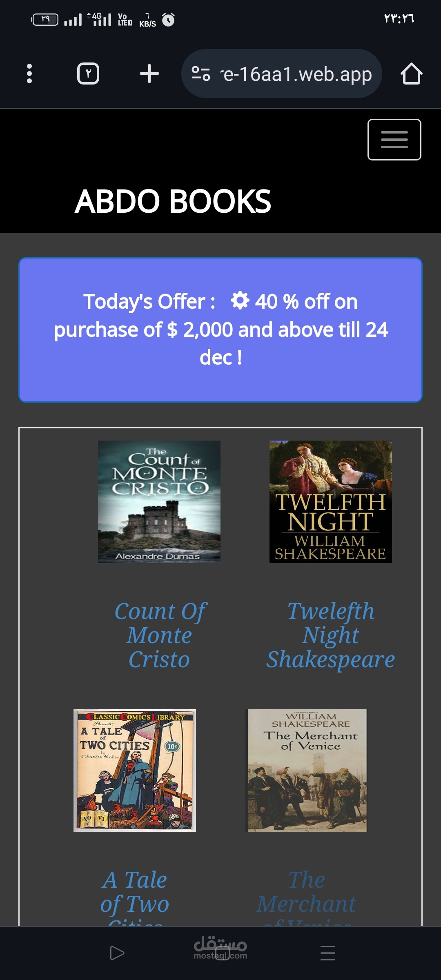Open The Merchant of Venice title link
Screen dimensions: 441x980
[307, 892]
